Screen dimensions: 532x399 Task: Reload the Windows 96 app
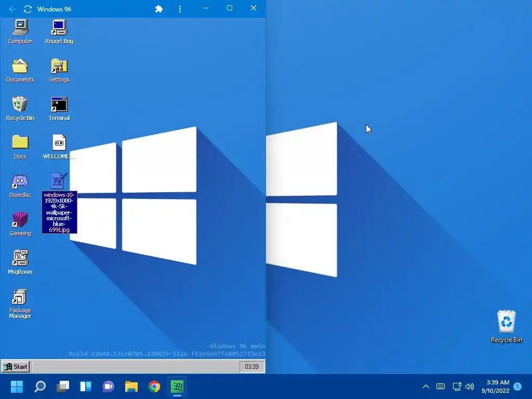click(x=28, y=9)
